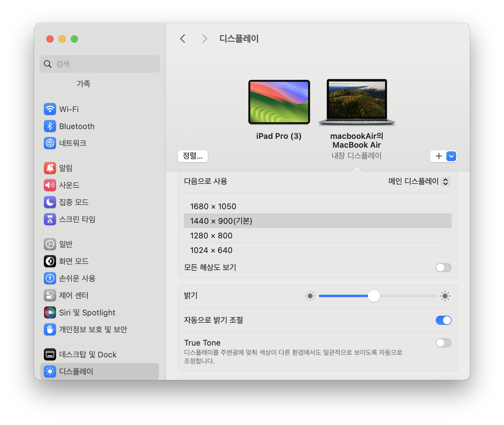Click the high brightness sun icon

pyautogui.click(x=445, y=296)
